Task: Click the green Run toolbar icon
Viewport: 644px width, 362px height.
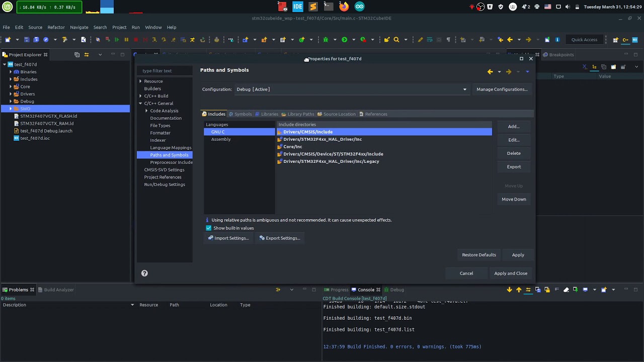Action: click(x=344, y=40)
